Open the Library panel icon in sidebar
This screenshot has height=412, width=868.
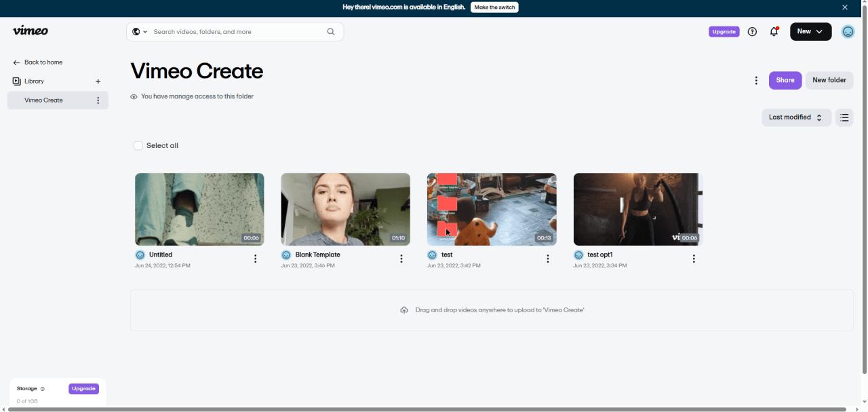(15, 81)
